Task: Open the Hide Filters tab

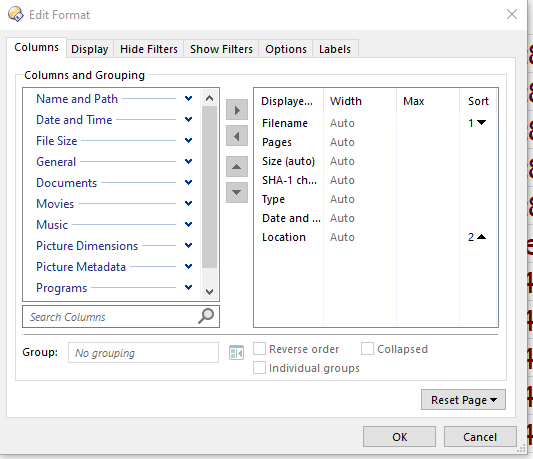Action: 149,49
